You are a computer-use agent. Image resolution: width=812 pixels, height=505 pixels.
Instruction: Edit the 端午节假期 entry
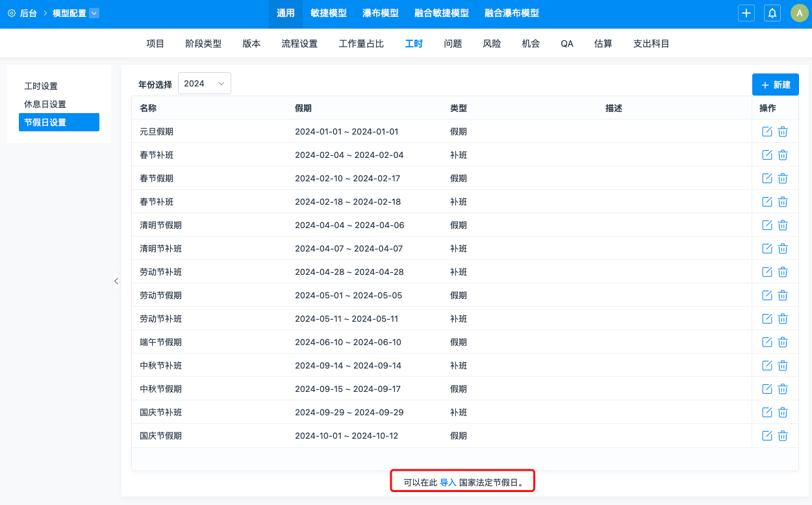pos(767,342)
